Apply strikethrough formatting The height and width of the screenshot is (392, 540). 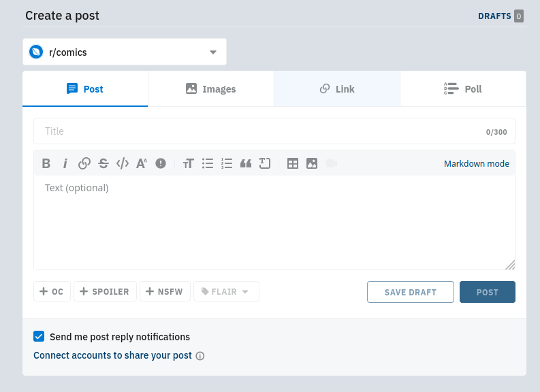[x=104, y=163]
